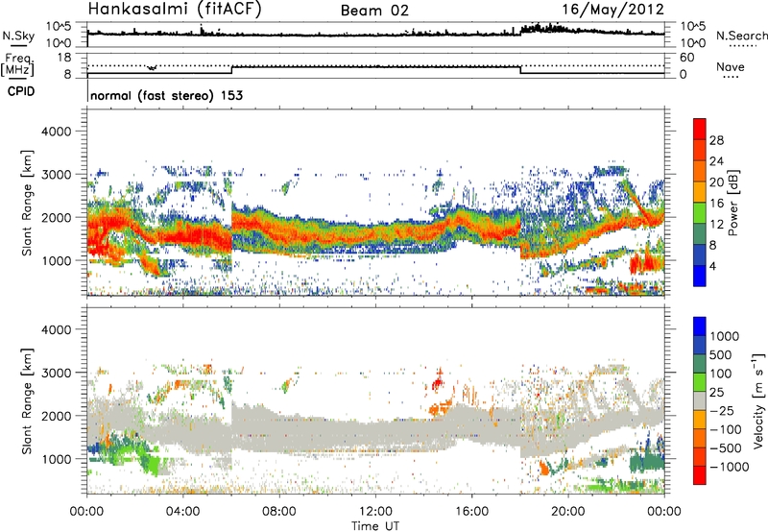
Task: Click the date '16/May/2012'
Action: pyautogui.click(x=612, y=10)
